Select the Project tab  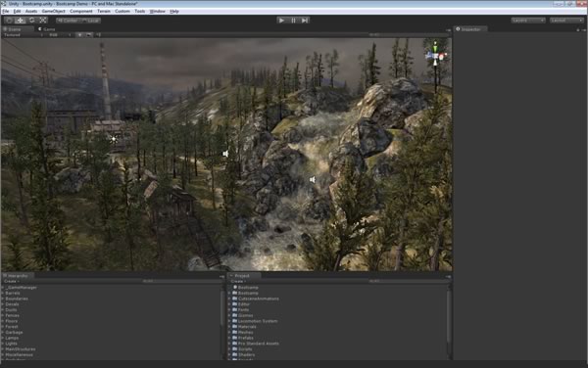pyautogui.click(x=244, y=276)
